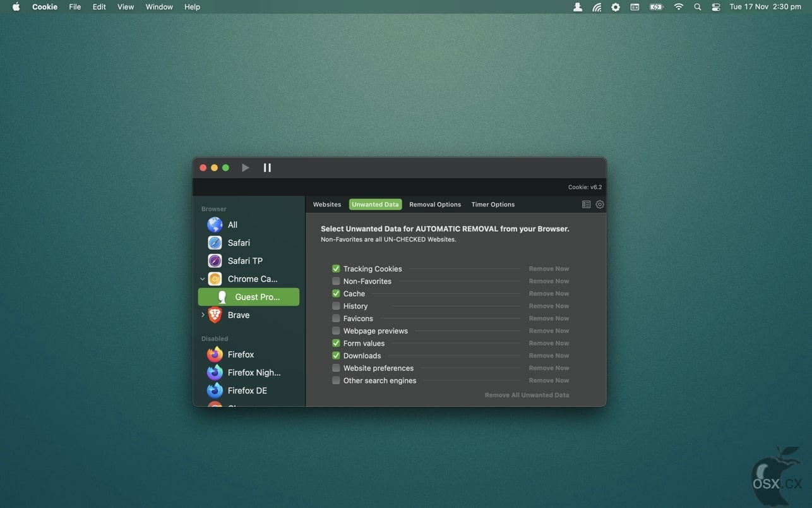Screen dimensions: 812x508
Task: Check the Other search engines checkbox
Action: pos(336,380)
